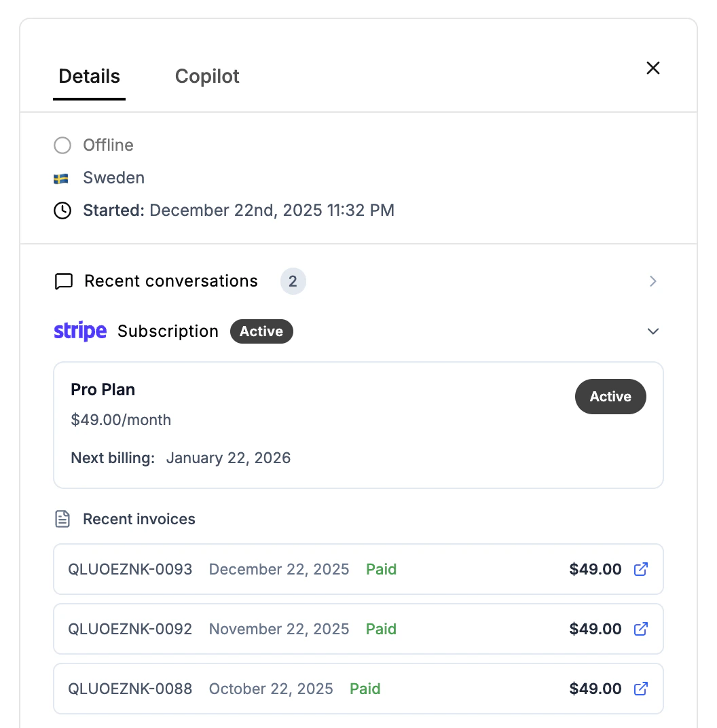Click the Active badge on the Subscription header
The image size is (717, 728).
pos(261,331)
